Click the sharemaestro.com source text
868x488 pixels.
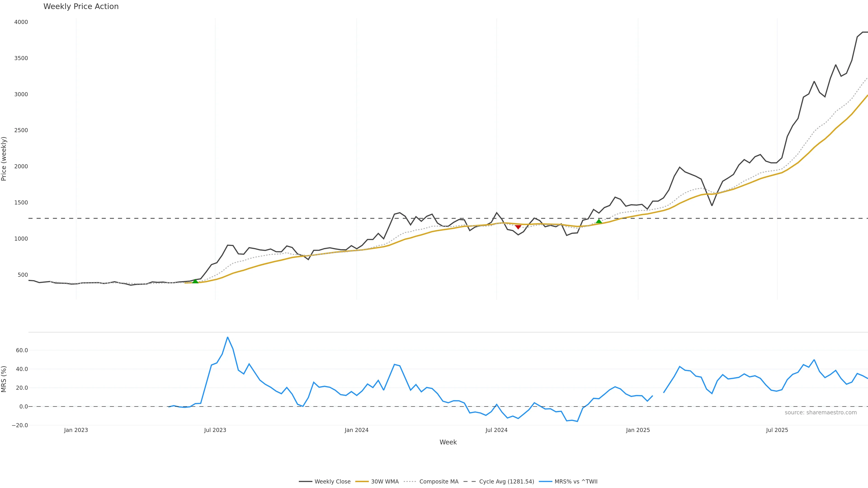click(821, 413)
